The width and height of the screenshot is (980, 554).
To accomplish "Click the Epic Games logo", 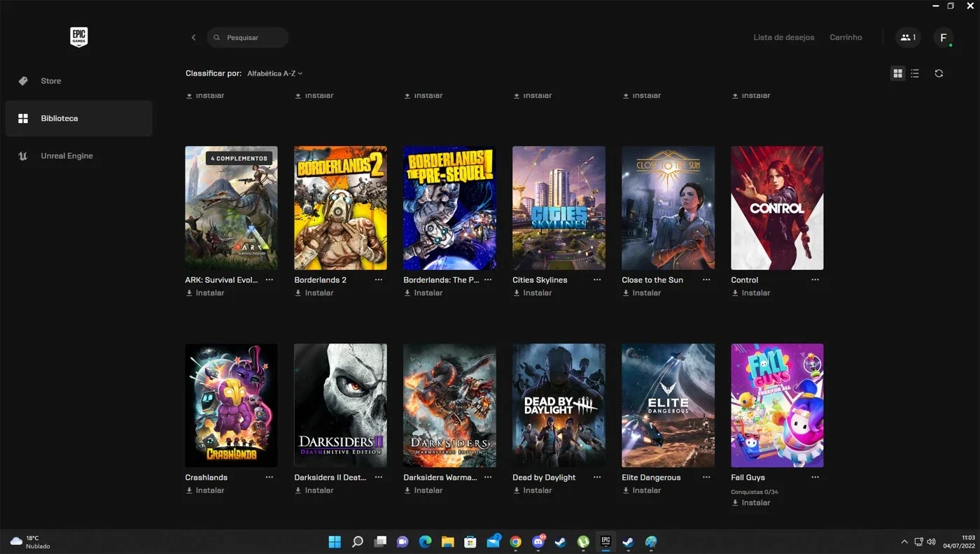I will (78, 37).
